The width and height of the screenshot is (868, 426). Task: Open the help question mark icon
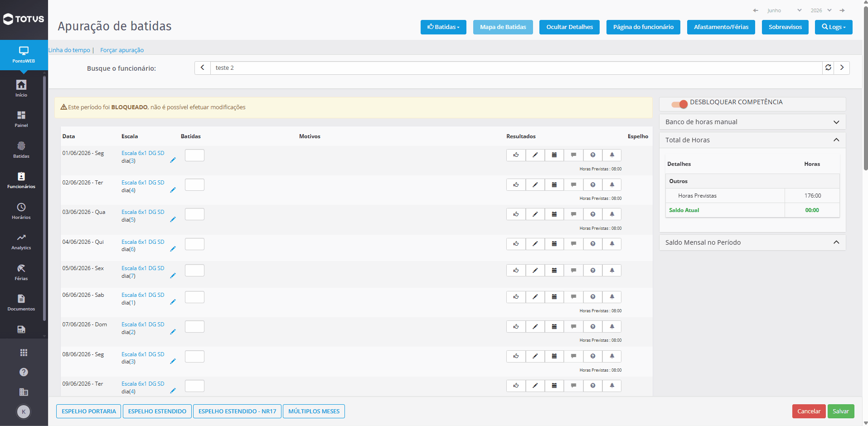pos(24,372)
